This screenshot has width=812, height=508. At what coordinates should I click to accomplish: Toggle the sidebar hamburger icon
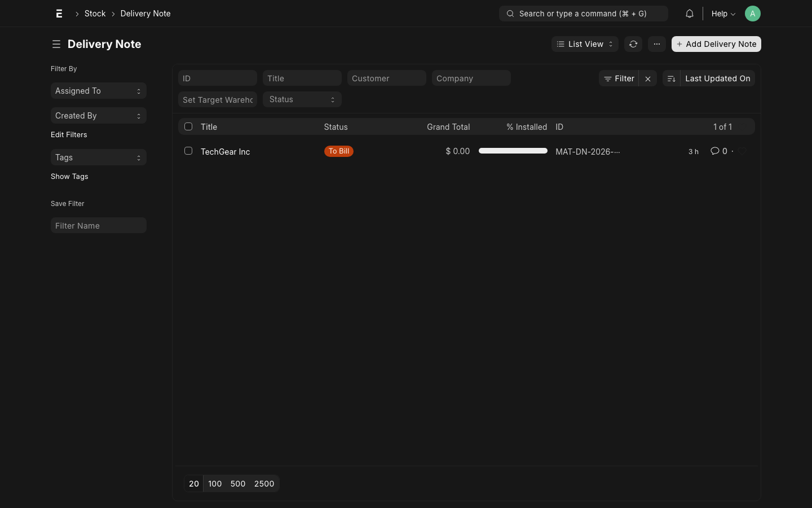pyautogui.click(x=56, y=44)
